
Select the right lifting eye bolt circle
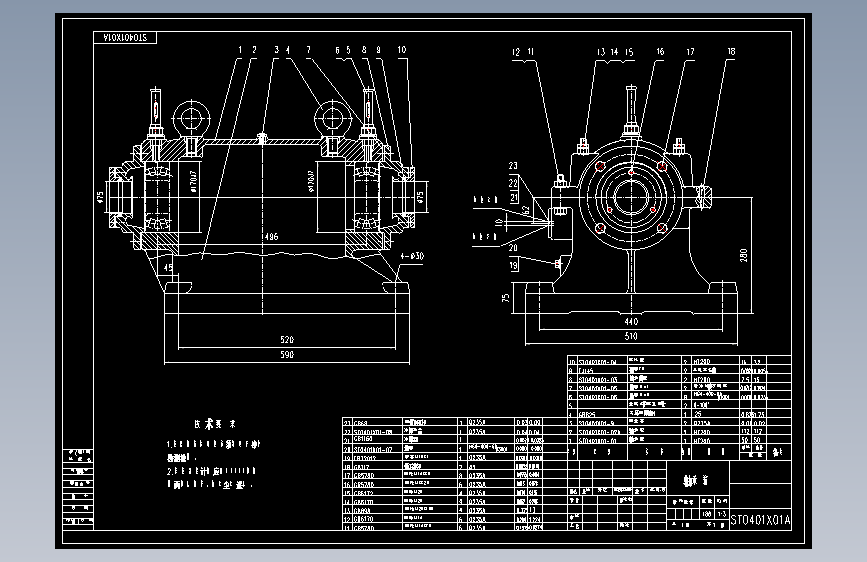coord(332,119)
